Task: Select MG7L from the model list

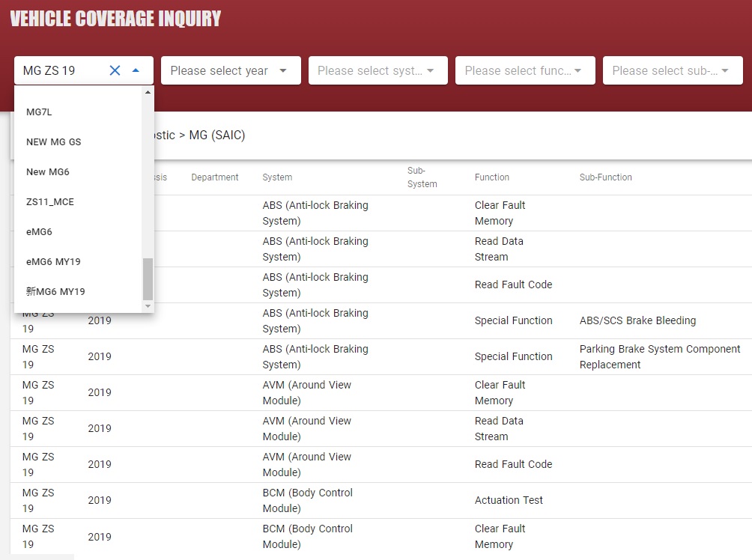Action: pyautogui.click(x=78, y=112)
